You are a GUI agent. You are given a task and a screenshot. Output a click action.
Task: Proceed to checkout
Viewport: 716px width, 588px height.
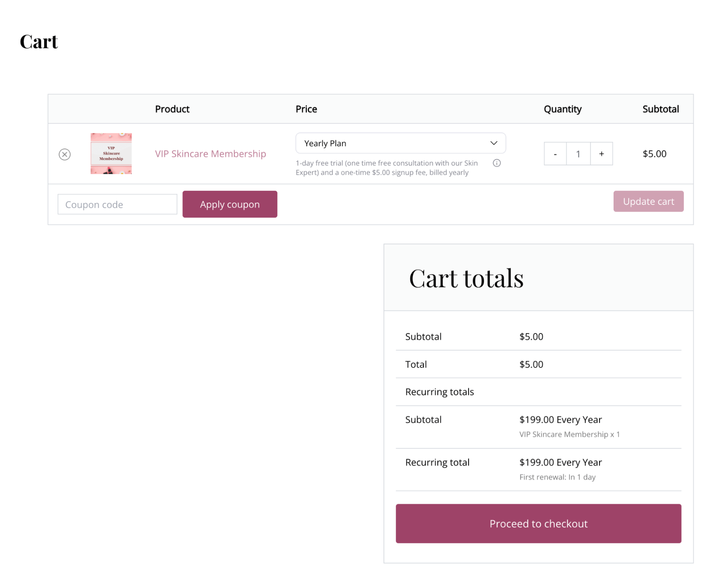pos(538,524)
